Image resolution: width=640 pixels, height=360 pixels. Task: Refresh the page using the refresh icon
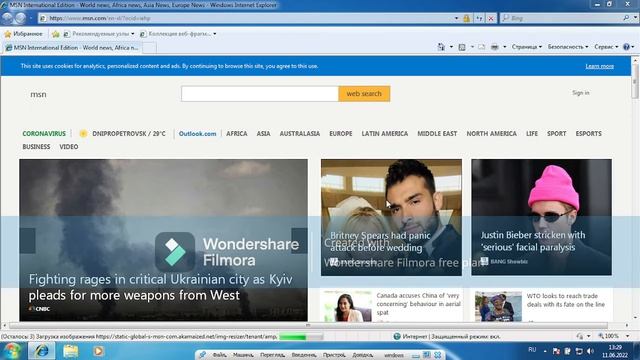coord(479,18)
